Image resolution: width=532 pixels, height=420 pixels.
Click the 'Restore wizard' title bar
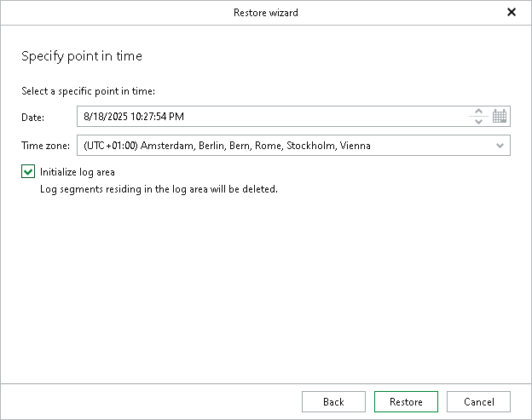point(265,13)
